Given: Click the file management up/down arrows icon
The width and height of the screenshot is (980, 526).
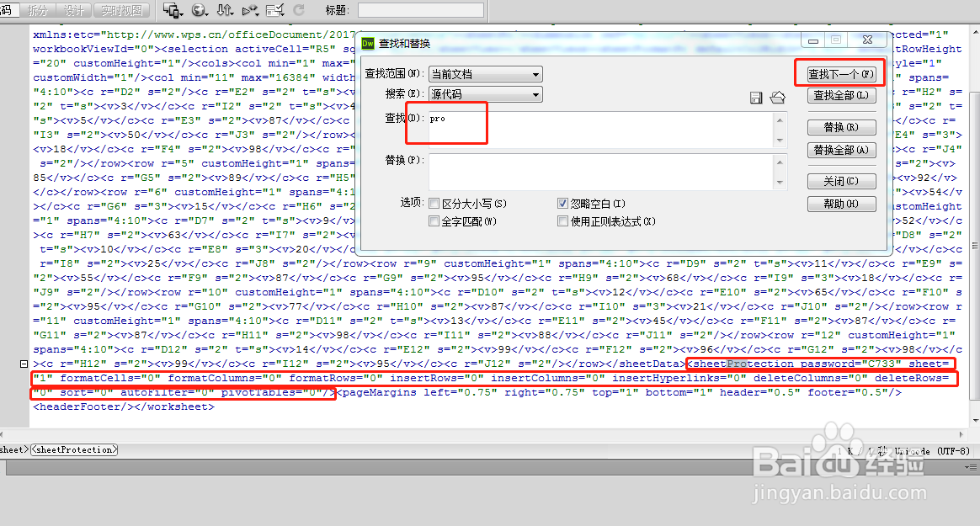Looking at the screenshot, I should point(224,9).
